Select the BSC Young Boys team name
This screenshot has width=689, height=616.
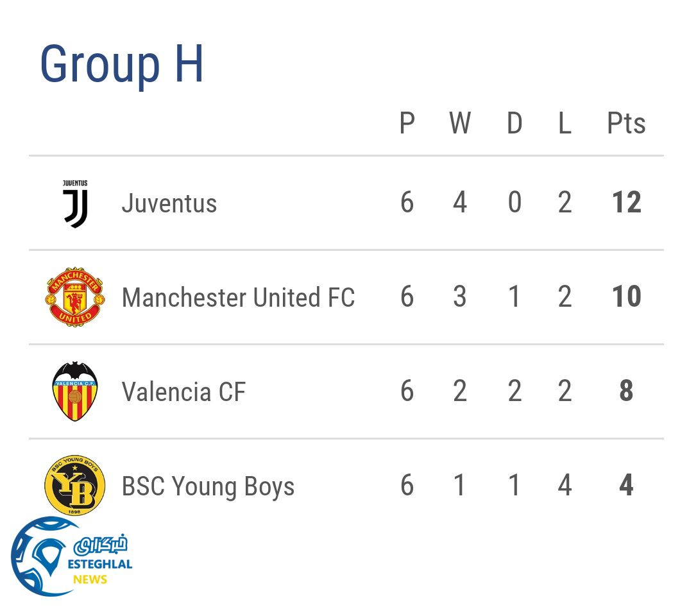(x=208, y=486)
